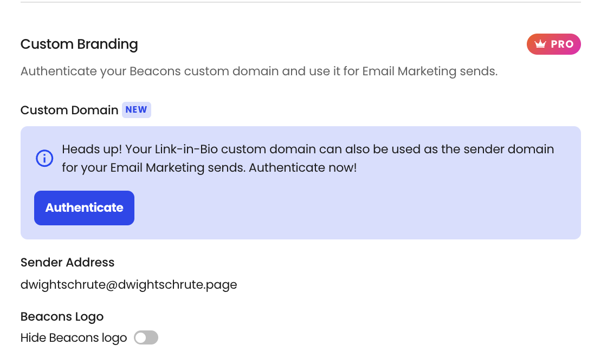
Task: Click the Heads up! text in banner
Action: tap(92, 149)
